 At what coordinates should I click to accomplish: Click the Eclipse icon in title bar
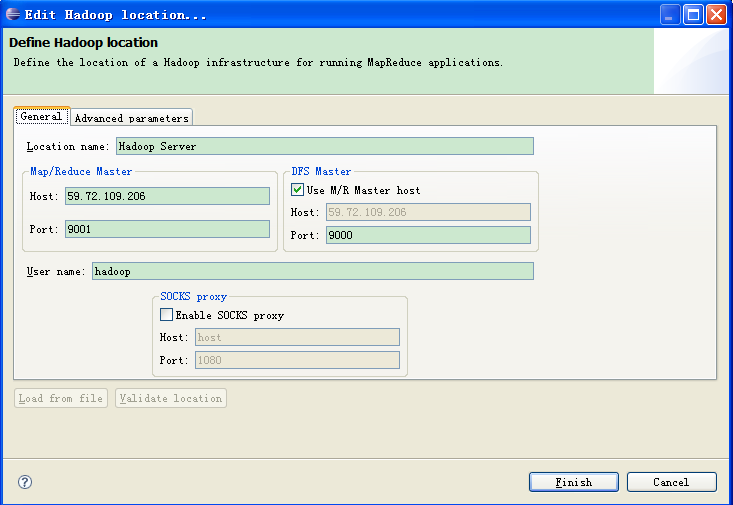point(13,14)
